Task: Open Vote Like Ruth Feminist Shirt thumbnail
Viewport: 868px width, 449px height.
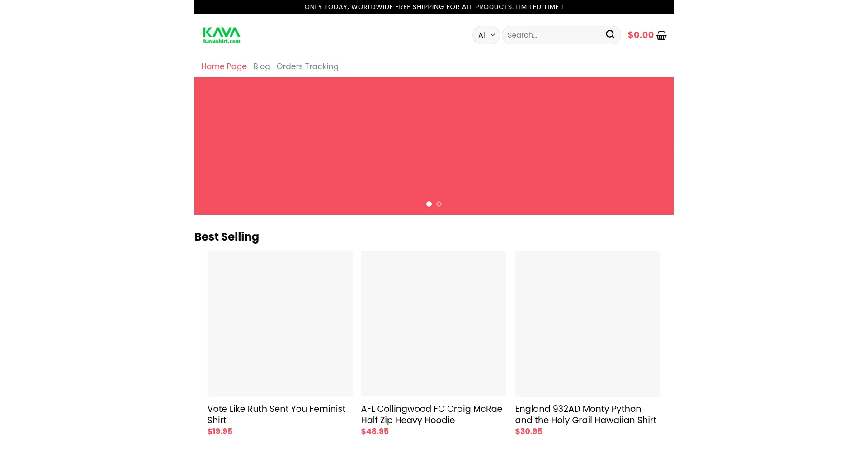Action: [280, 324]
